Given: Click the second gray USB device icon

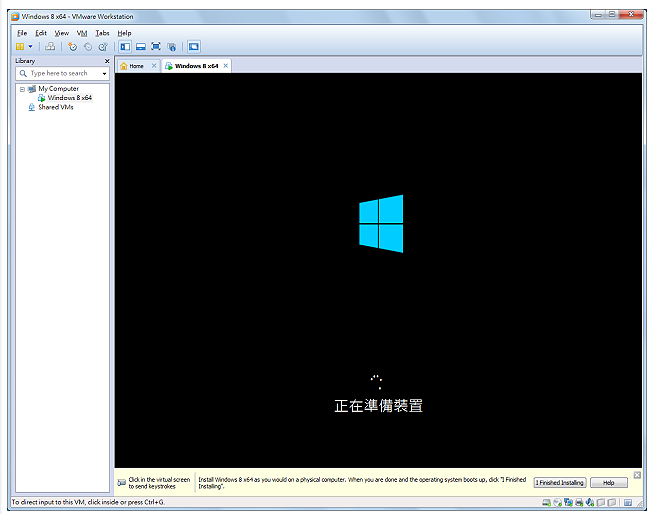Looking at the screenshot, I should [612, 502].
